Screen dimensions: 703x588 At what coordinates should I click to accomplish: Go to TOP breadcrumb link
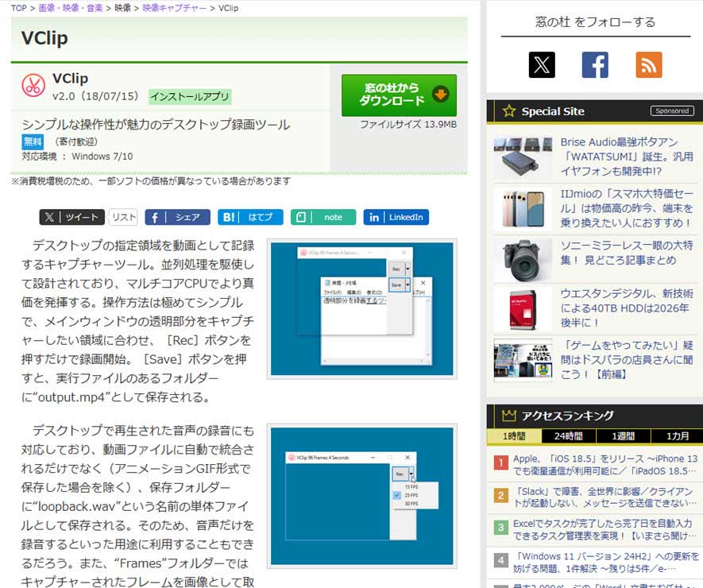pos(19,8)
